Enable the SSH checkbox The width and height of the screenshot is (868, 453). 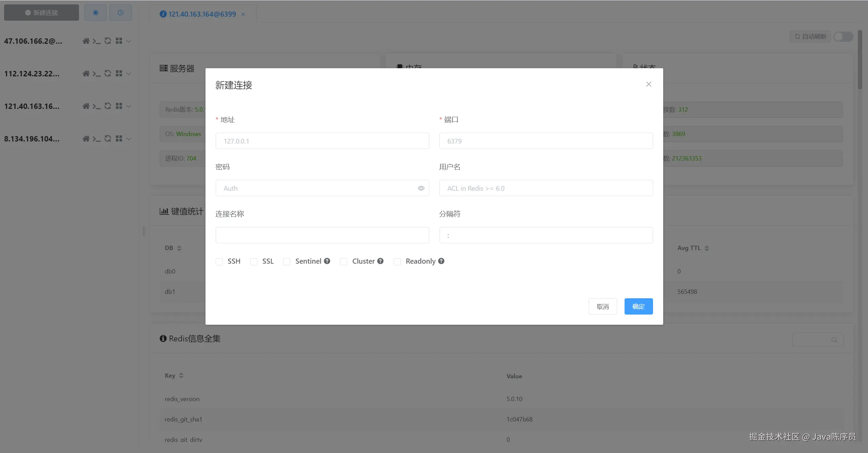[219, 262]
